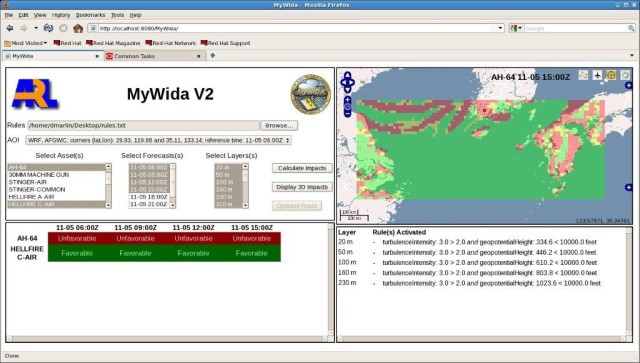Screen dimensions: 640x363
Task: Open the Edit menu
Action: coord(23,15)
